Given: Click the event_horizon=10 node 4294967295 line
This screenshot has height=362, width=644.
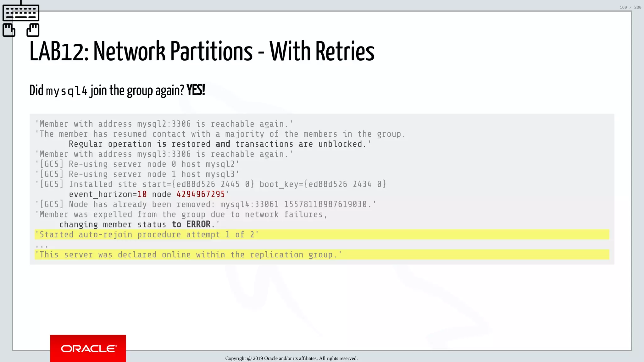Looking at the screenshot, I should tap(149, 195).
